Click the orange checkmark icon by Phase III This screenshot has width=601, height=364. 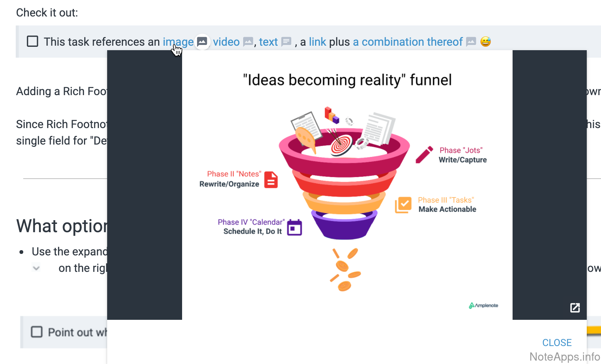point(403,205)
